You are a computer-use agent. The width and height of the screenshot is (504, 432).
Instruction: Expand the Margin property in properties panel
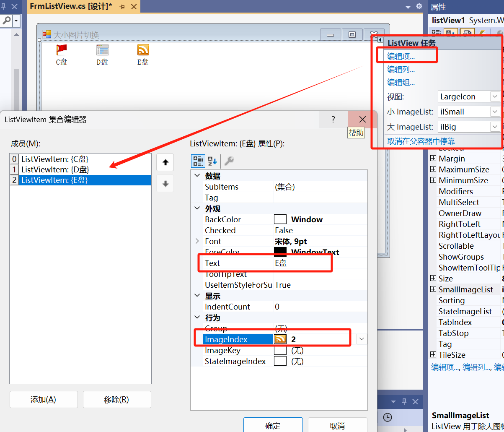[x=433, y=159]
